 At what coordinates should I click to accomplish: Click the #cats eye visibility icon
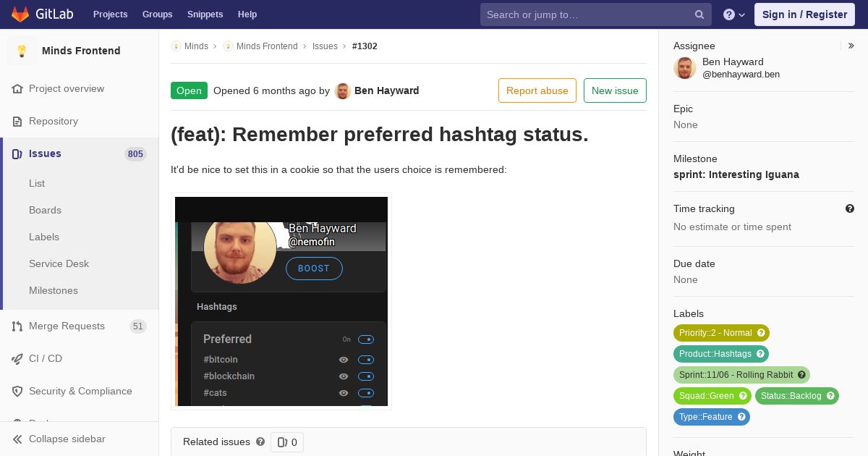(x=344, y=393)
